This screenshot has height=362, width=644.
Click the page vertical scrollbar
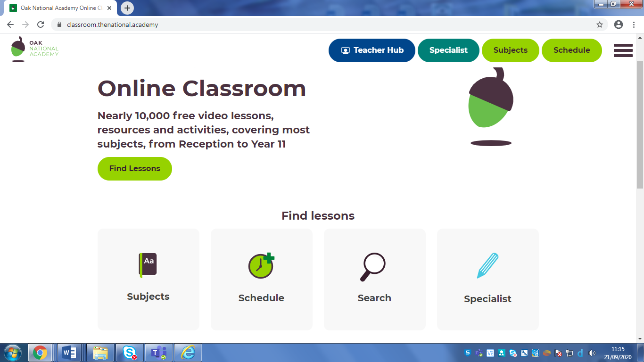click(x=640, y=125)
